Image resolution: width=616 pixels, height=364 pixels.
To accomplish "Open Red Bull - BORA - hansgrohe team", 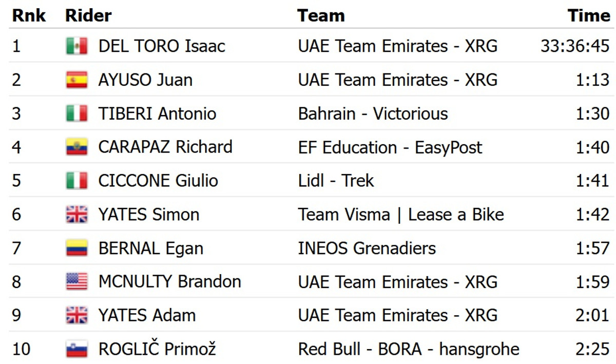I will click(409, 350).
